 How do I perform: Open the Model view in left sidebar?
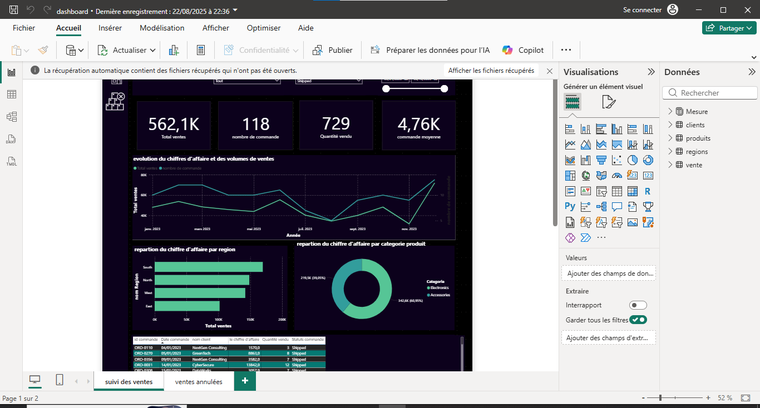click(x=12, y=116)
